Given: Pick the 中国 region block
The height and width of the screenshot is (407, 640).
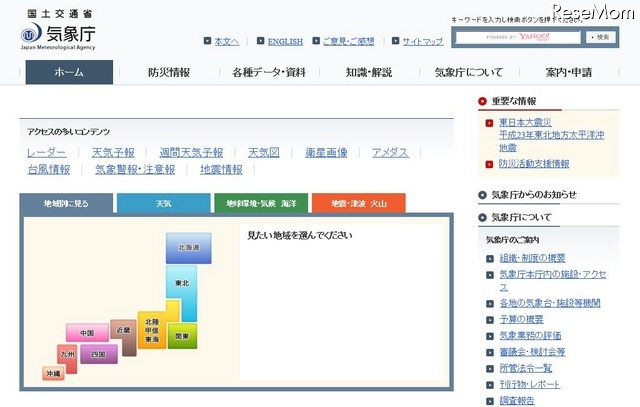Looking at the screenshot, I should 87,333.
